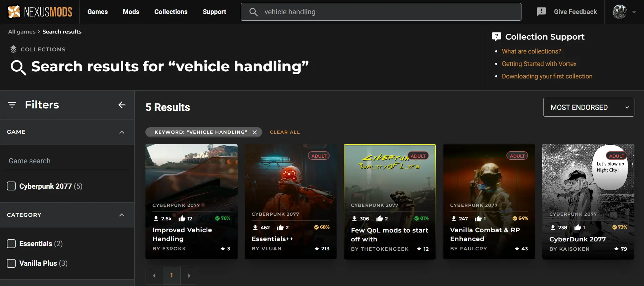The width and height of the screenshot is (644, 286).
Task: Collapse the GAME filter section
Action: click(x=122, y=132)
